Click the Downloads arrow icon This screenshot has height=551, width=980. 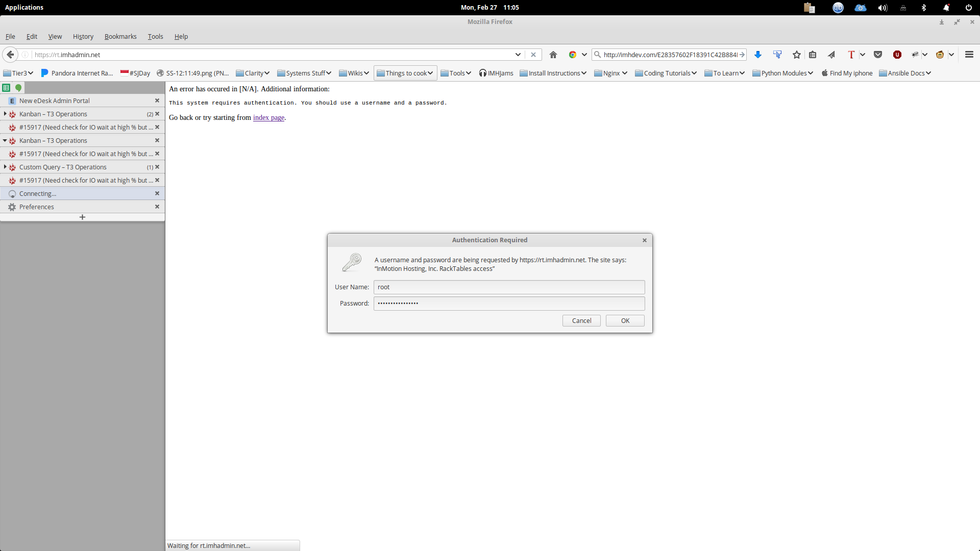(x=758, y=55)
